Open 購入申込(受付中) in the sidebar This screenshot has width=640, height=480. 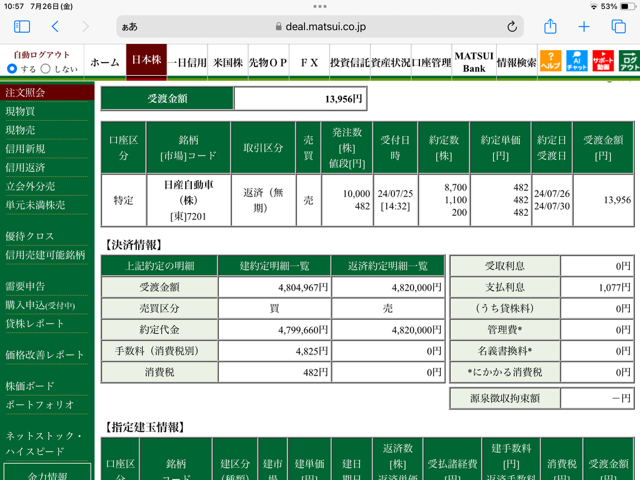point(40,305)
